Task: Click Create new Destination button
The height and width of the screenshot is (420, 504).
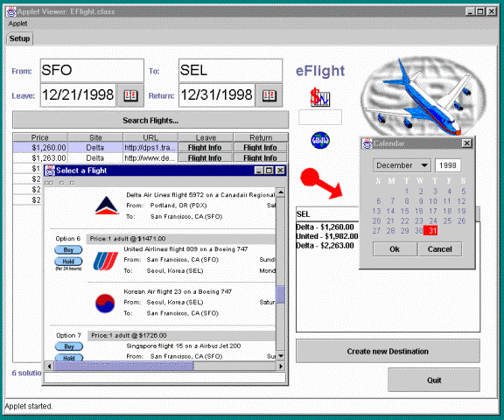Action: pos(388,351)
